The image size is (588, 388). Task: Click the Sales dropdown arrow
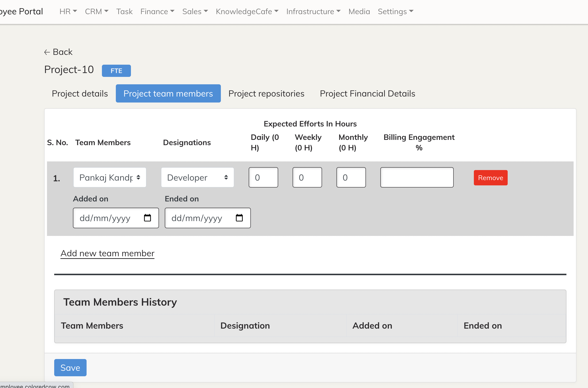coord(206,11)
